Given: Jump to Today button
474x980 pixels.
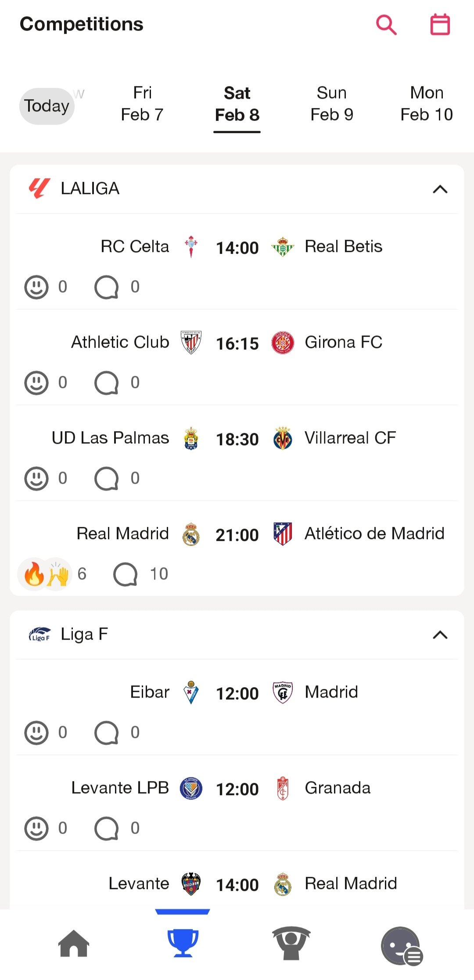Looking at the screenshot, I should click(47, 106).
